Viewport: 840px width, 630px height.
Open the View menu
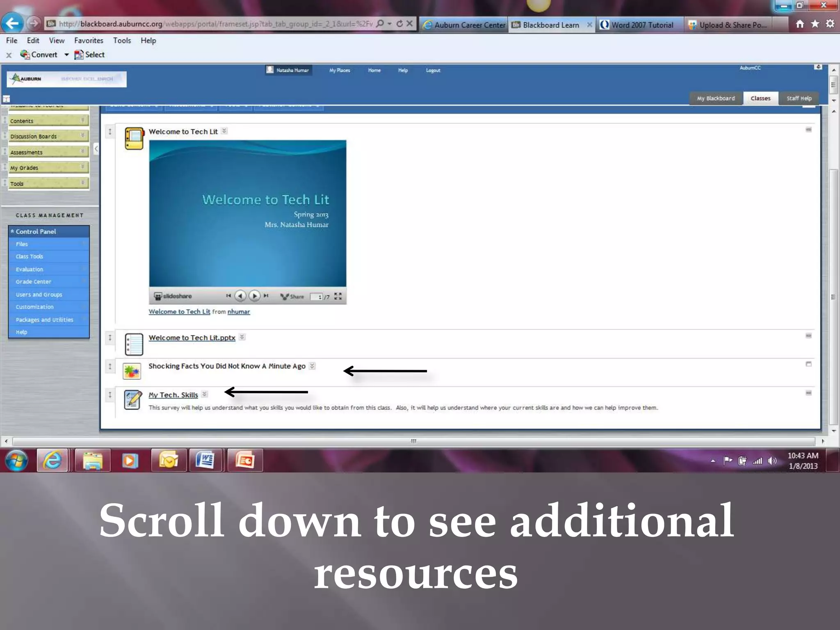[x=57, y=40]
